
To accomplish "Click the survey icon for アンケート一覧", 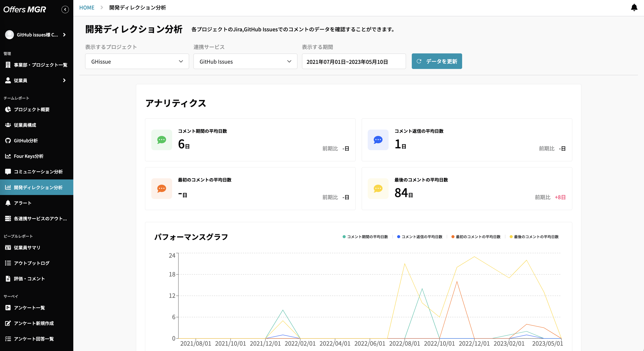I will (8, 307).
